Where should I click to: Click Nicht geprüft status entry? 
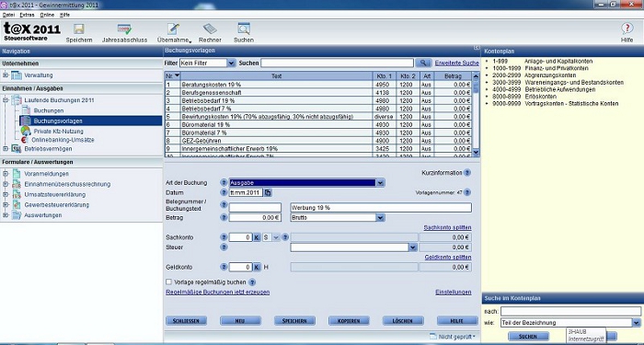(x=453, y=337)
